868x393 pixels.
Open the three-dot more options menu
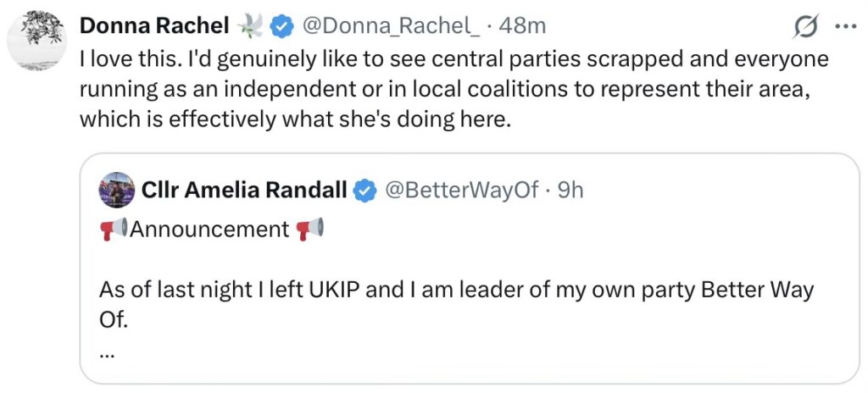click(x=845, y=27)
